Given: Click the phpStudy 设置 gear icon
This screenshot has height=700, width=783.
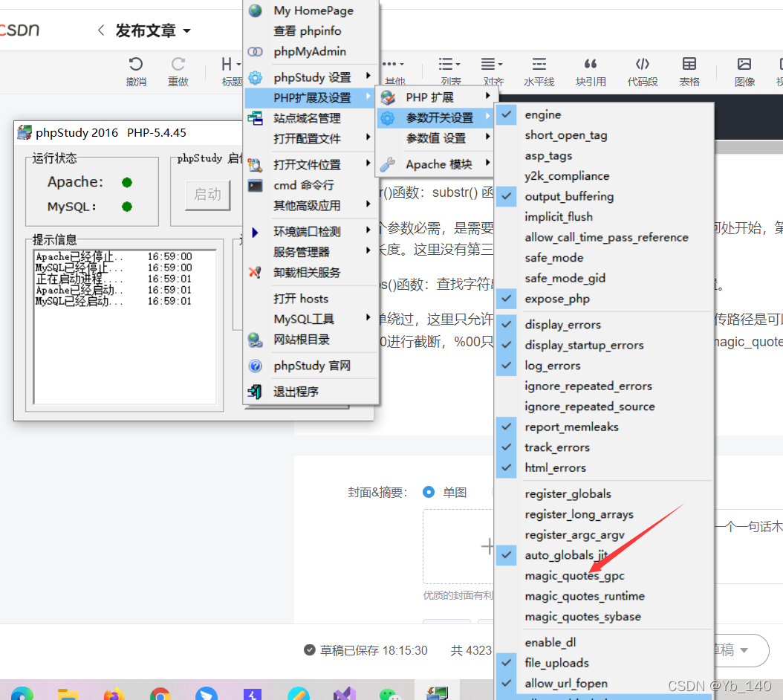Looking at the screenshot, I should click(x=255, y=77).
